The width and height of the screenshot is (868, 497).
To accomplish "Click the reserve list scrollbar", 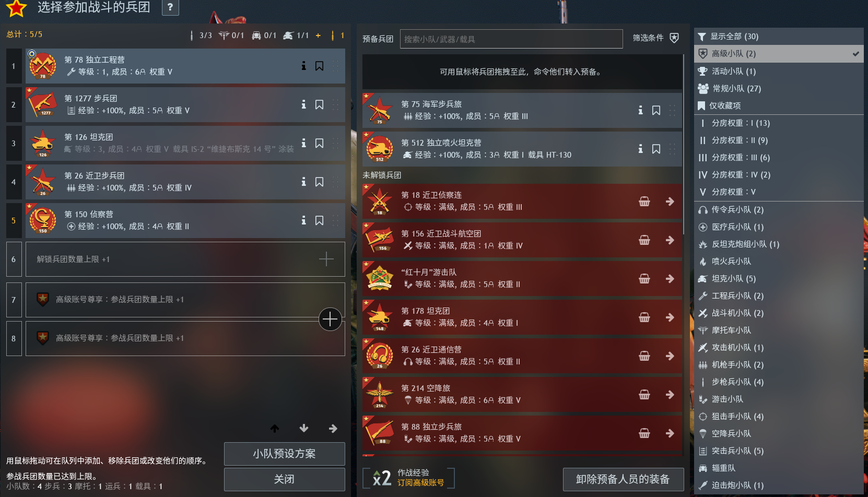I will pos(684,146).
